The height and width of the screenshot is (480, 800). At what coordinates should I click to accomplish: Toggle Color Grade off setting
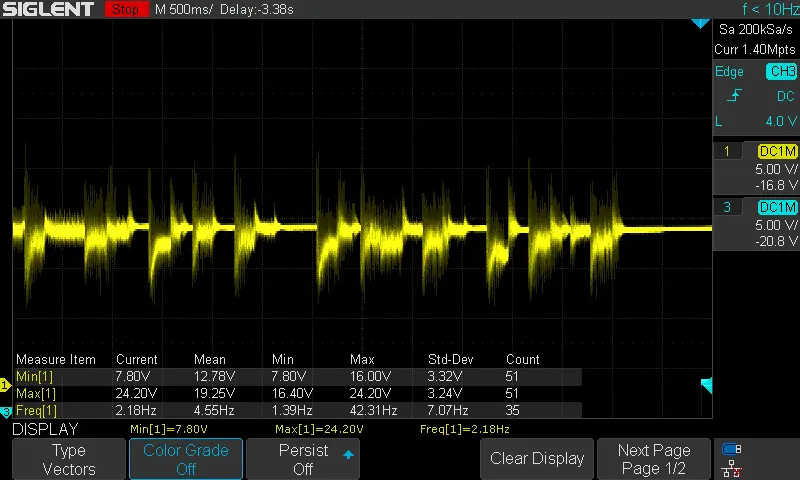pos(185,459)
